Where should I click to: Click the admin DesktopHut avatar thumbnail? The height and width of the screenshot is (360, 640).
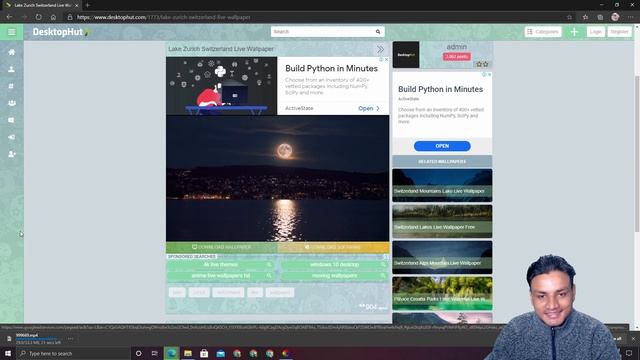406,54
